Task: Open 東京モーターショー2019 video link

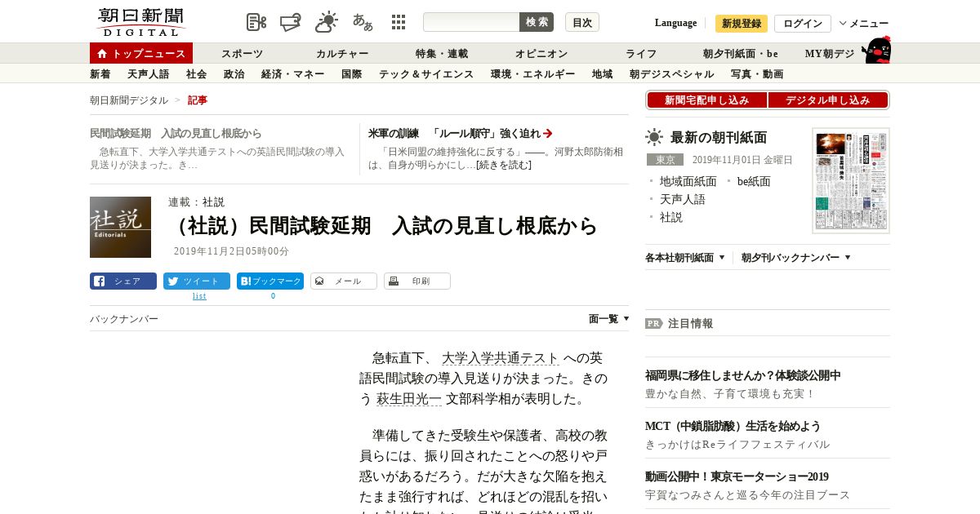Action: [x=737, y=476]
